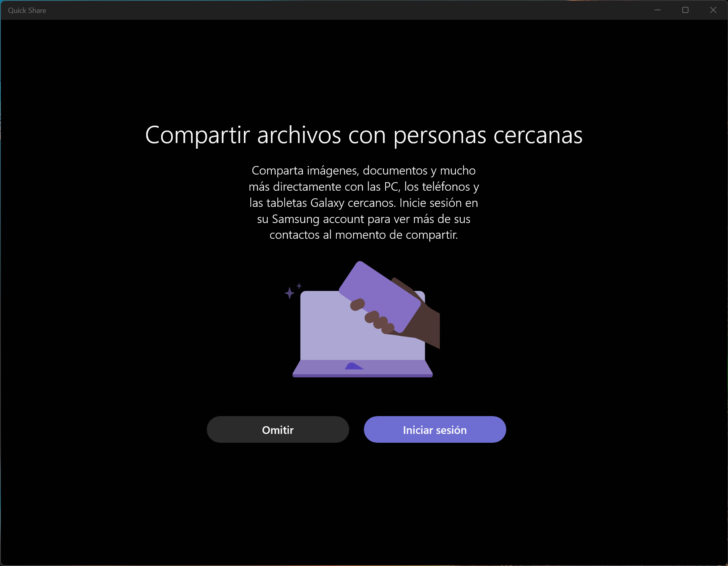Screen dimensions: 728x566
Task: Click the dark purple touchpad shape on laptop
Action: point(353,366)
